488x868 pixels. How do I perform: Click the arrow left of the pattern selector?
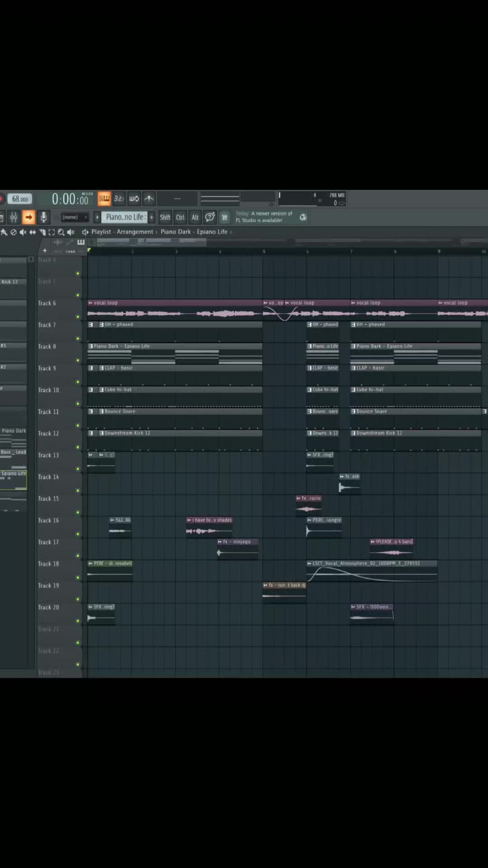tap(97, 217)
